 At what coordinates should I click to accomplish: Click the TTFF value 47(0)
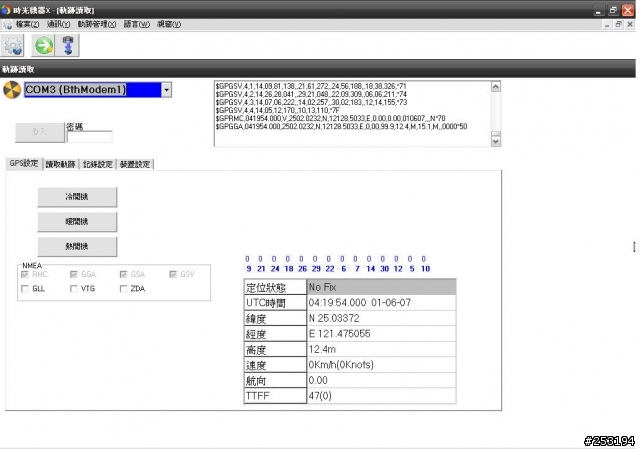click(381, 396)
